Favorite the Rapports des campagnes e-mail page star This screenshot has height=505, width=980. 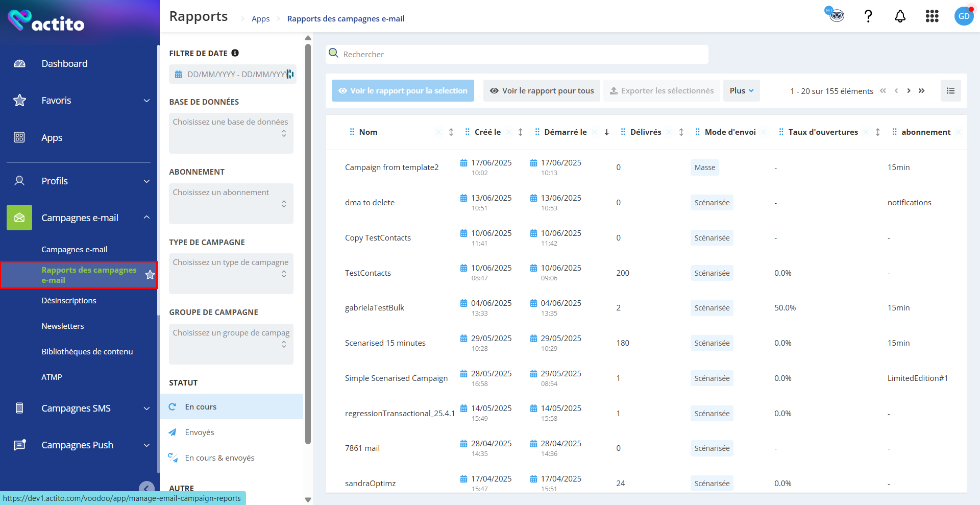click(x=150, y=275)
